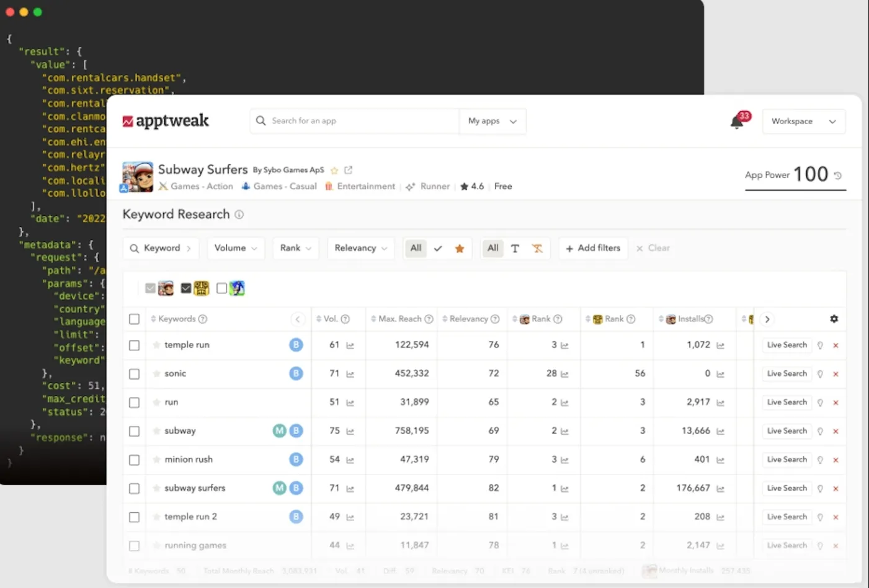869x588 pixels.
Task: Click the Runner tag
Action: coord(428,186)
